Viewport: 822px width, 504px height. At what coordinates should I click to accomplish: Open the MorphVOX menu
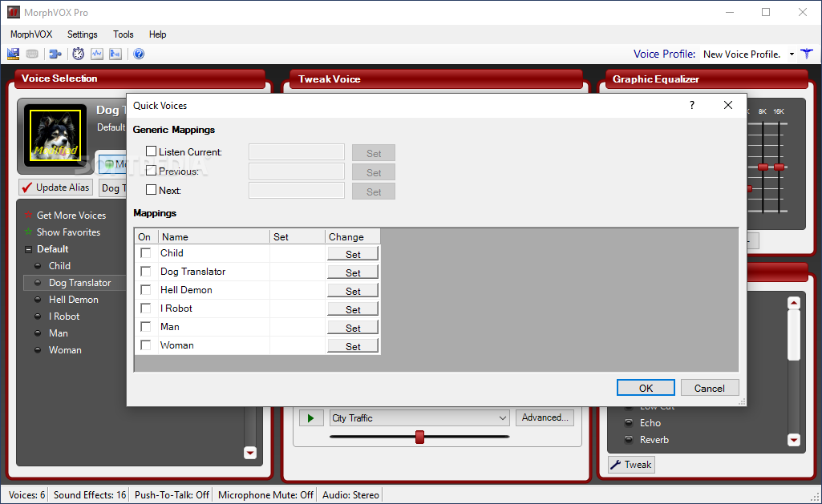point(31,34)
